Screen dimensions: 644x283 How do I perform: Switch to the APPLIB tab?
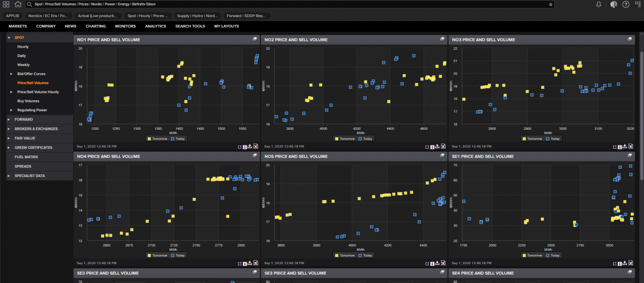pyautogui.click(x=12, y=16)
